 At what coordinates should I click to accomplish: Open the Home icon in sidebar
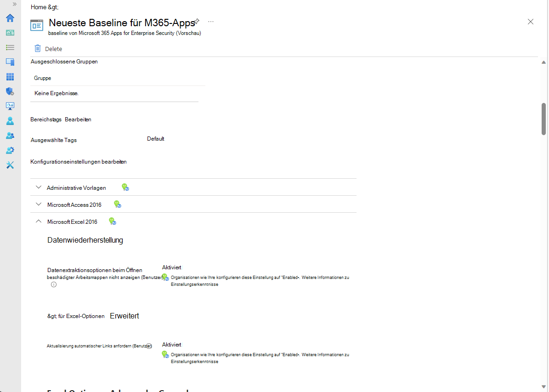pos(10,18)
